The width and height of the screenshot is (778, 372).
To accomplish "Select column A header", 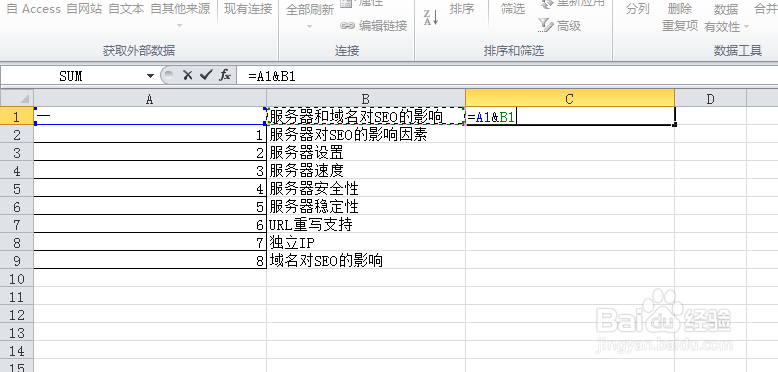I will (150, 99).
